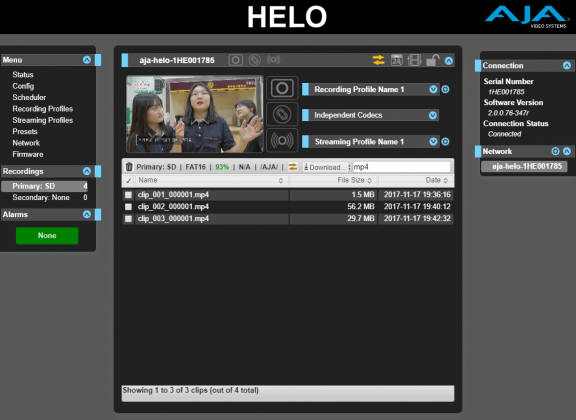Collapse the Recordings panel section

coord(87,171)
